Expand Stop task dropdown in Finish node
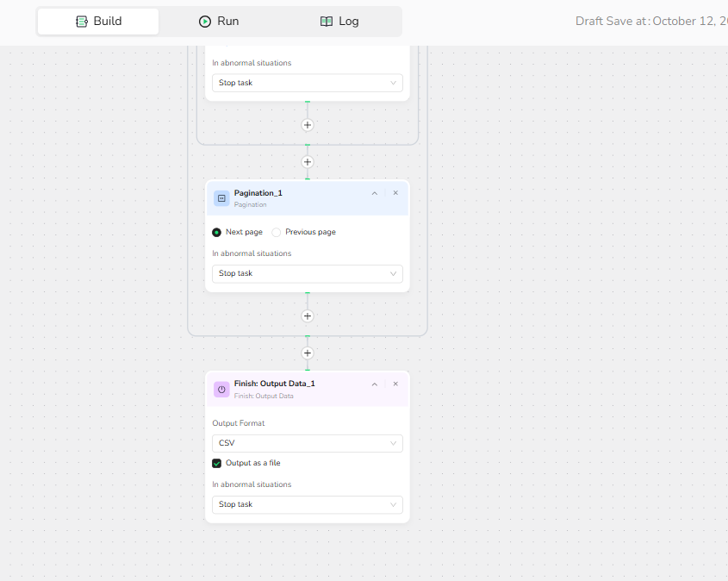The height and width of the screenshot is (581, 728). (307, 504)
